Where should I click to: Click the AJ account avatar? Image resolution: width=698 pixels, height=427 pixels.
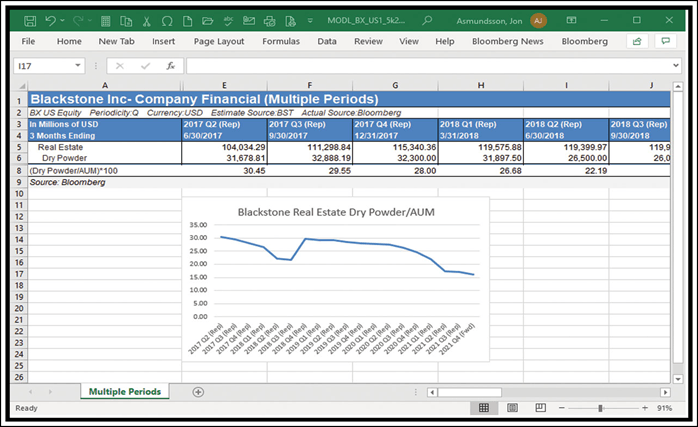tap(539, 20)
